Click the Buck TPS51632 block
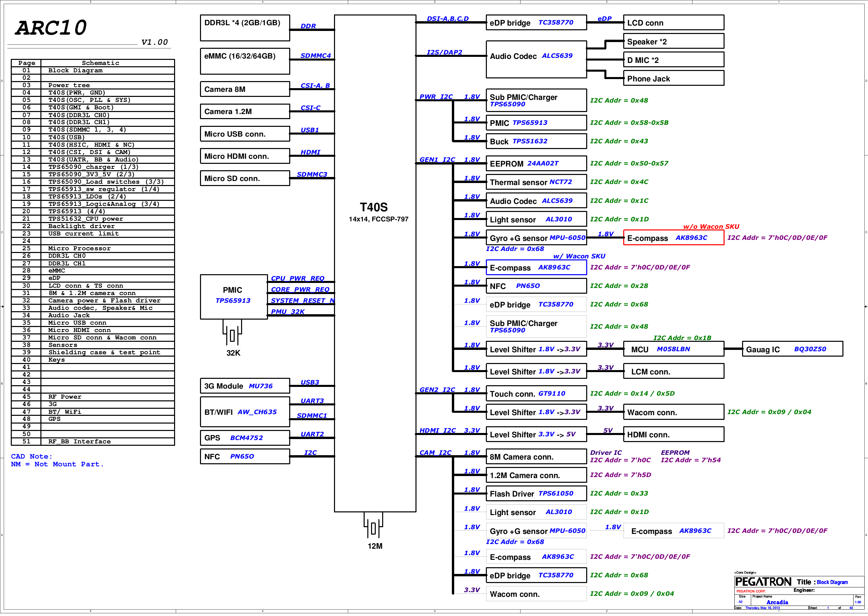This screenshot has width=868, height=616. pos(536,141)
